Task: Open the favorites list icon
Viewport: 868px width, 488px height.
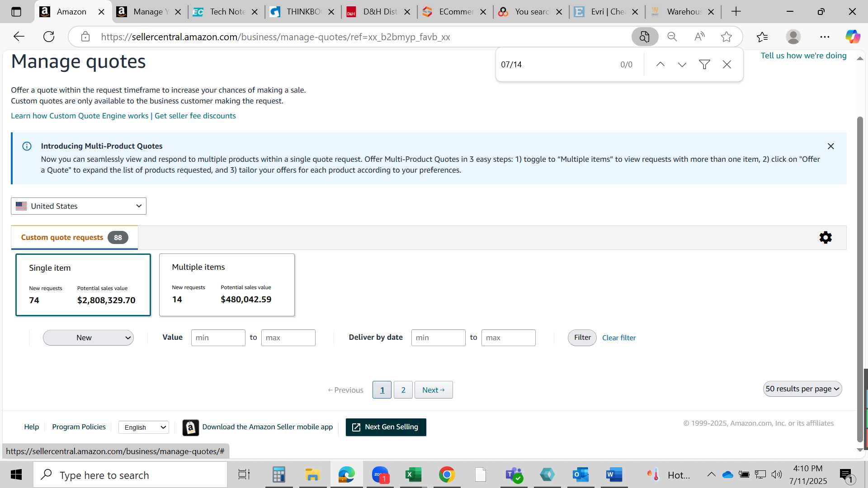Action: point(762,37)
